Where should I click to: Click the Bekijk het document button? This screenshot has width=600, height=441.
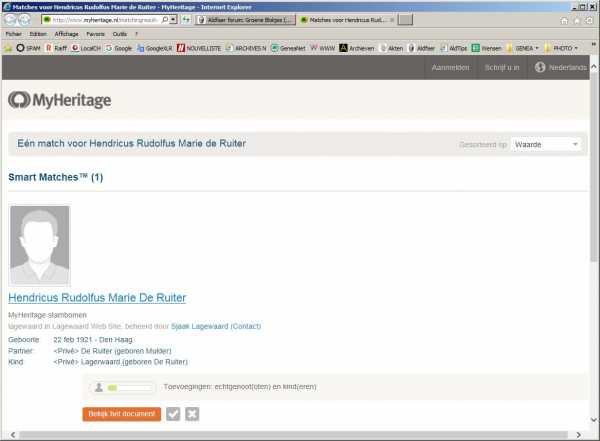click(x=121, y=414)
